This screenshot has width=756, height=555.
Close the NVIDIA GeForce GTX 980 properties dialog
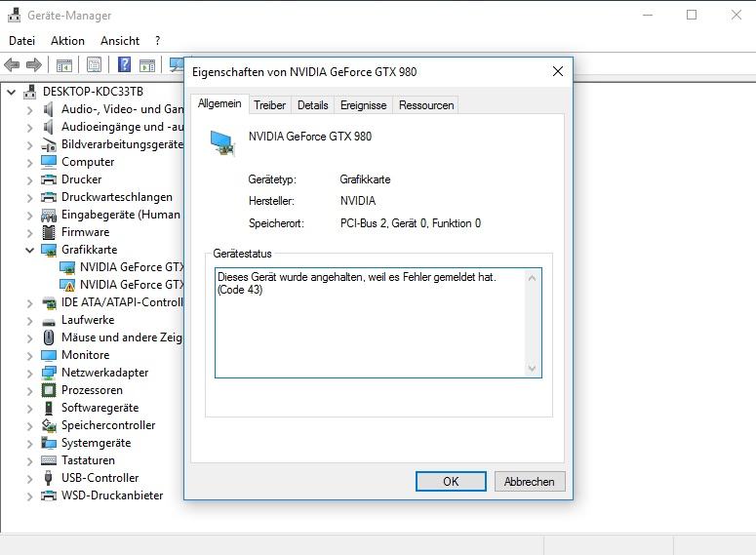558,72
